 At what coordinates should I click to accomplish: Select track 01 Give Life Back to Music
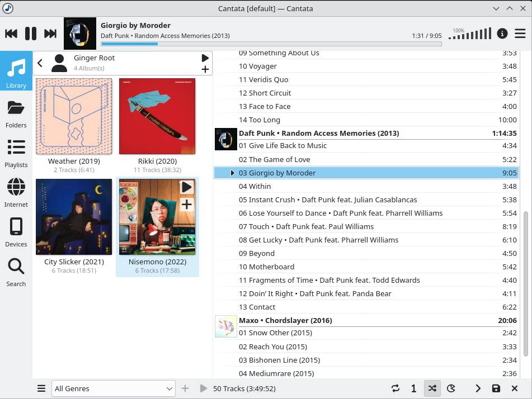point(366,145)
